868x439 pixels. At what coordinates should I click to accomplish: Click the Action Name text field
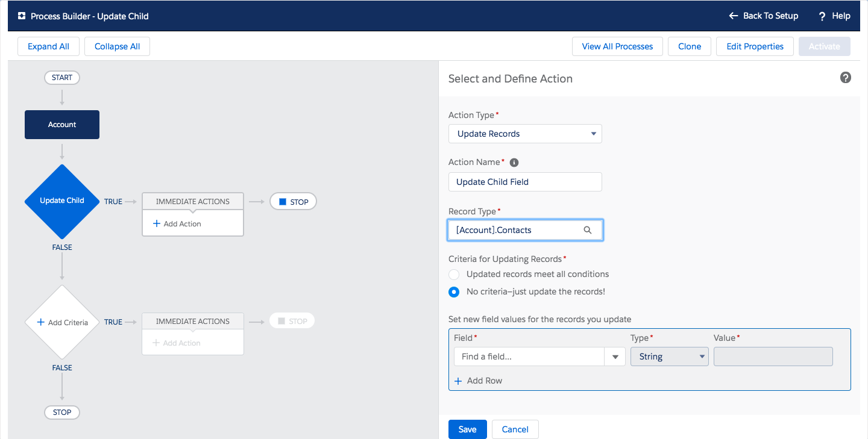click(x=524, y=182)
